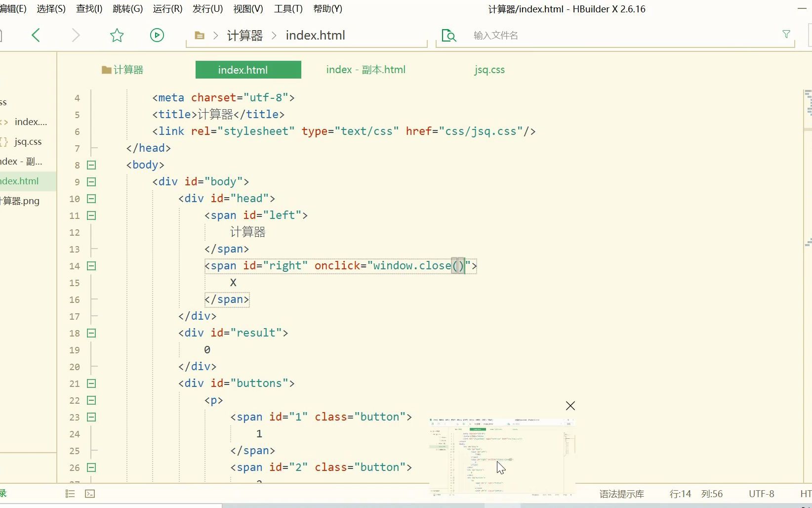
Task: Click UTF-8 encoding in status bar
Action: pos(761,494)
